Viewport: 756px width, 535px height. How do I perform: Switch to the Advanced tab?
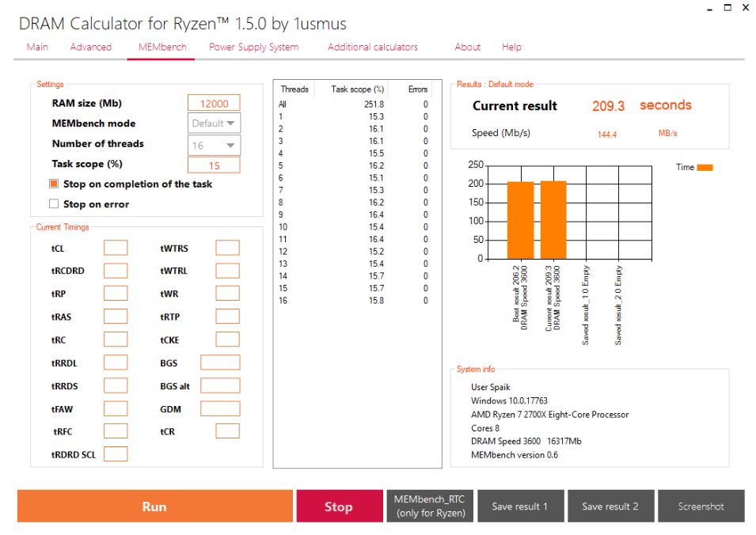pyautogui.click(x=91, y=47)
